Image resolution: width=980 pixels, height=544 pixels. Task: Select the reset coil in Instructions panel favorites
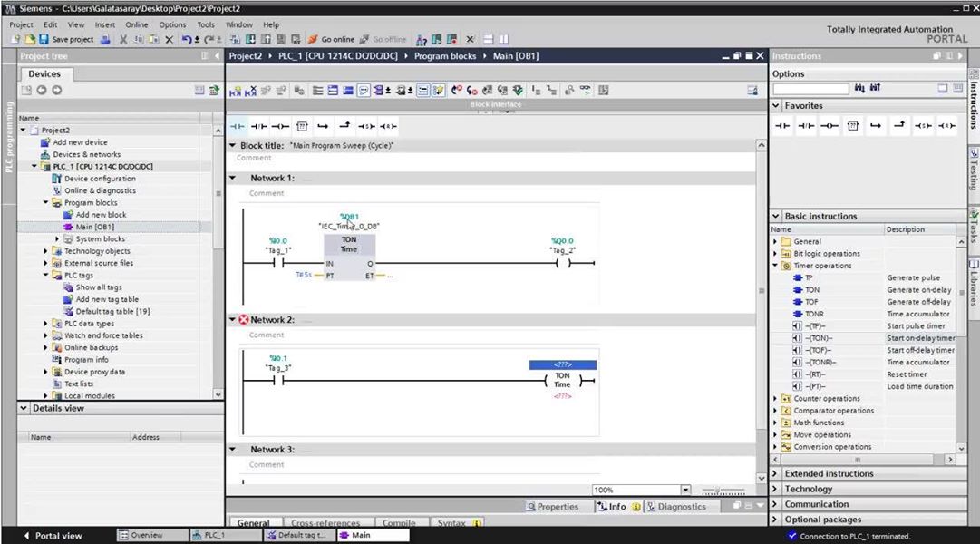click(946, 126)
